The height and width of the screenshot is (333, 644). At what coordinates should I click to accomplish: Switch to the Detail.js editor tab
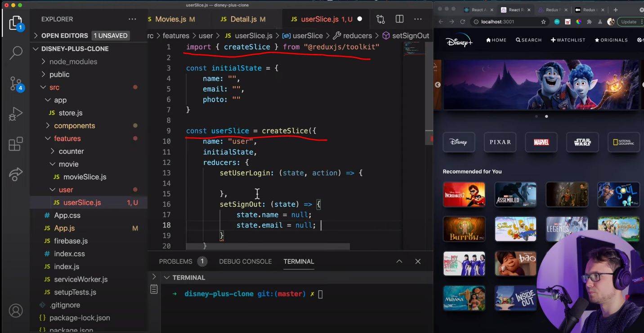coord(243,19)
